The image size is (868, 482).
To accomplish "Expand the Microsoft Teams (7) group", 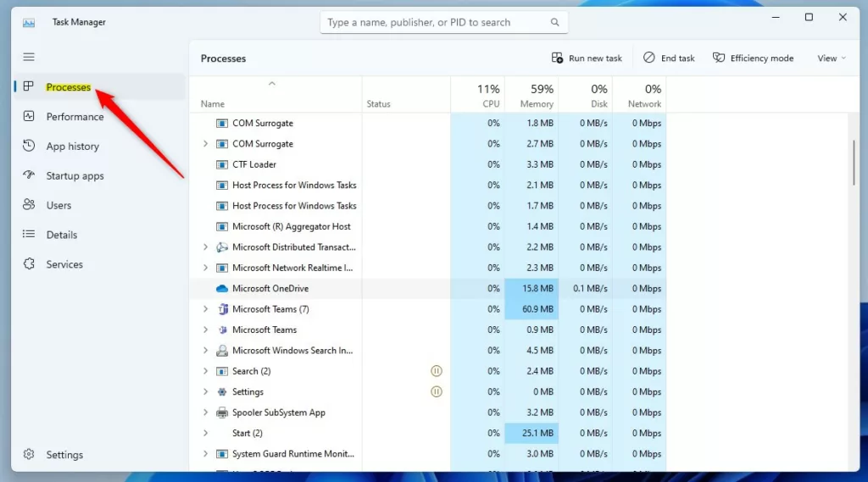I will click(x=205, y=309).
